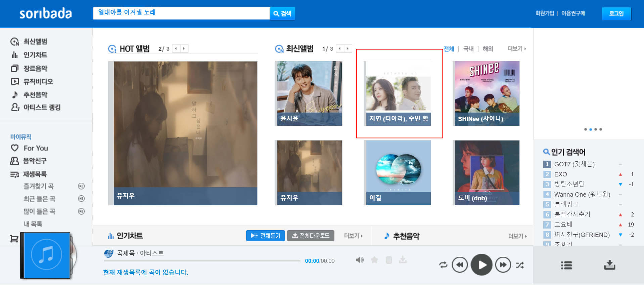644x285 pixels.
Task: Open 인기차트 in the left sidebar
Action: point(35,55)
